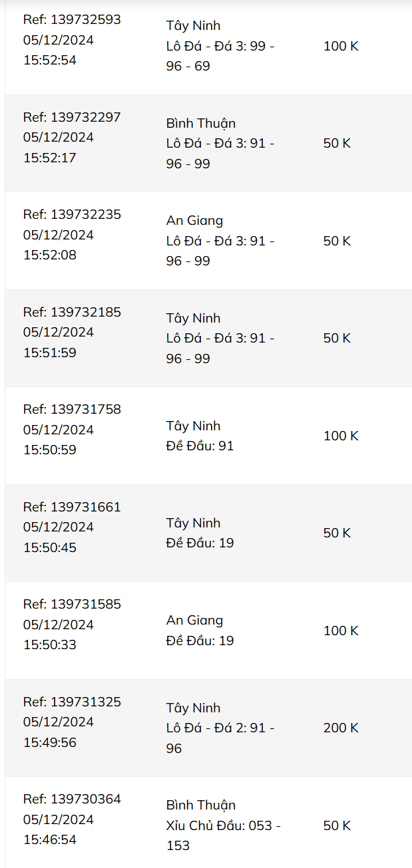Click the Bình Thuận Lô Đá - Đá 3 bet text
The width and height of the screenshot is (412, 868).
click(x=220, y=144)
